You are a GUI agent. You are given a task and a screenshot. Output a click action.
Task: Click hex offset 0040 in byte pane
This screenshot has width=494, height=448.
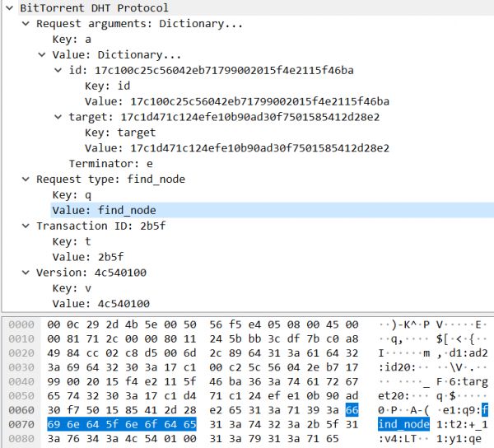pos(21,382)
